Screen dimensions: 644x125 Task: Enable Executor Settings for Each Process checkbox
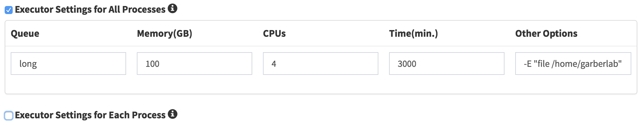(x=9, y=116)
